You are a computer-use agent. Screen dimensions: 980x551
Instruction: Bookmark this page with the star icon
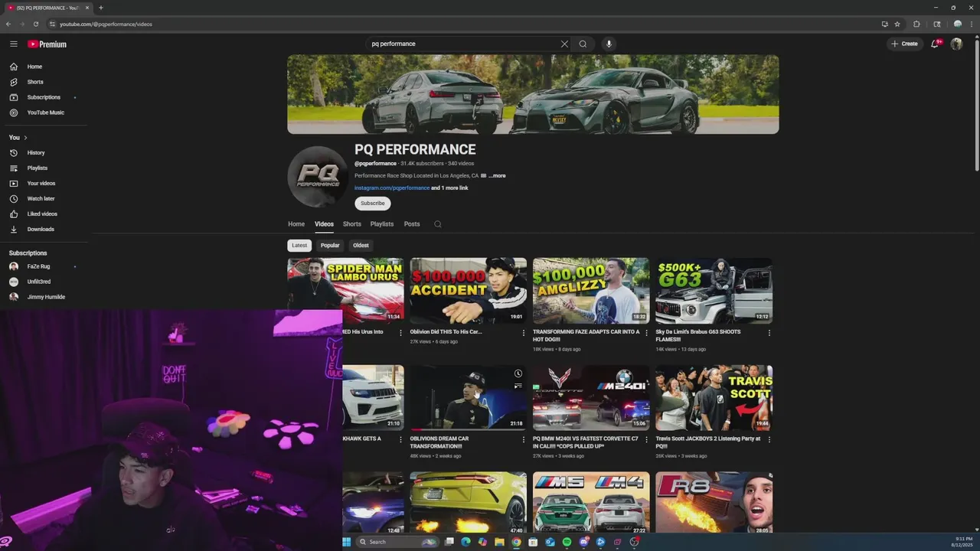click(897, 24)
